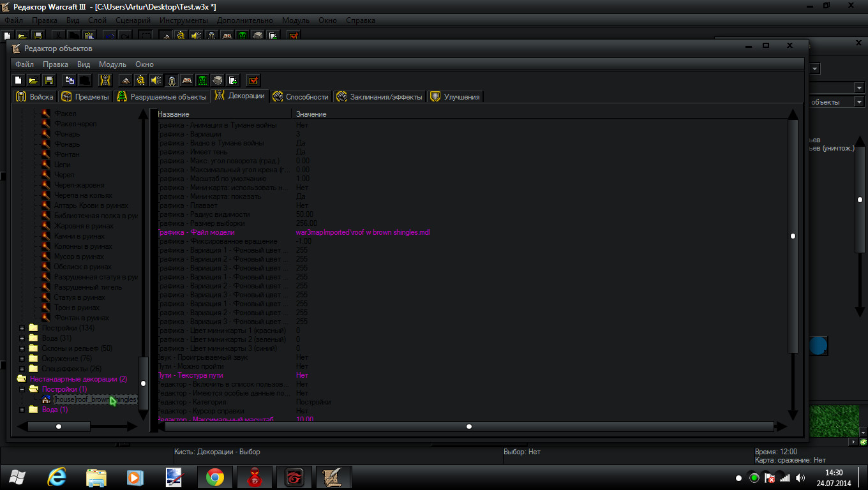
Task: Switch to the Предметы tab
Action: 85,96
